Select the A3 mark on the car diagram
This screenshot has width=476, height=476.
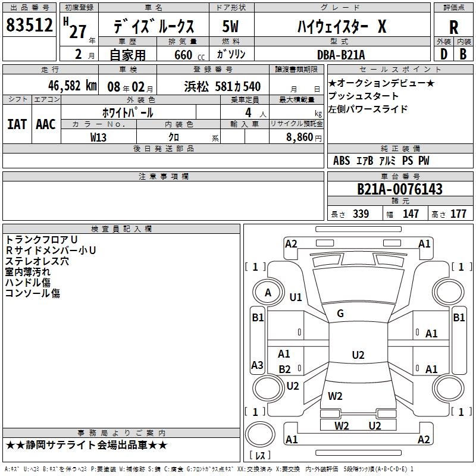coord(257,365)
